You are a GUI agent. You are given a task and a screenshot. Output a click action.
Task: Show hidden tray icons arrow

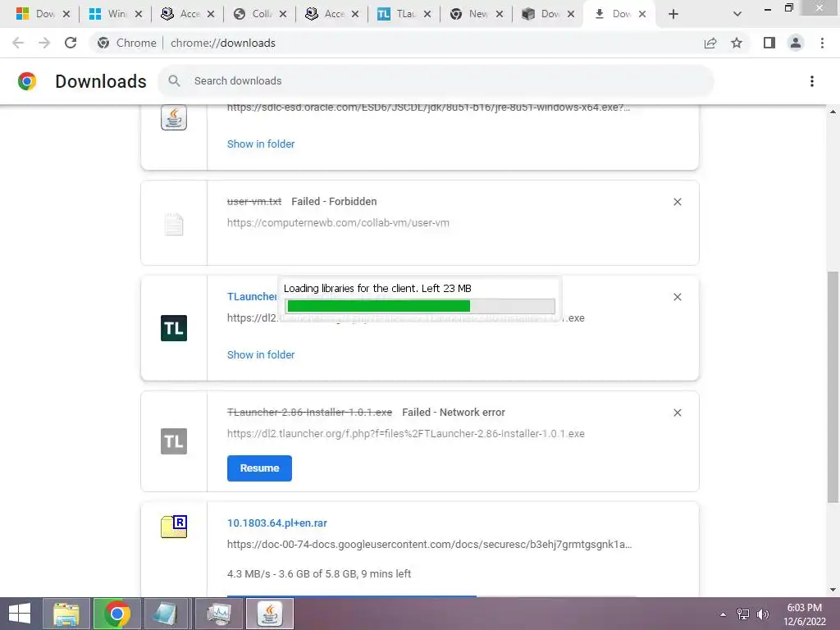point(724,614)
